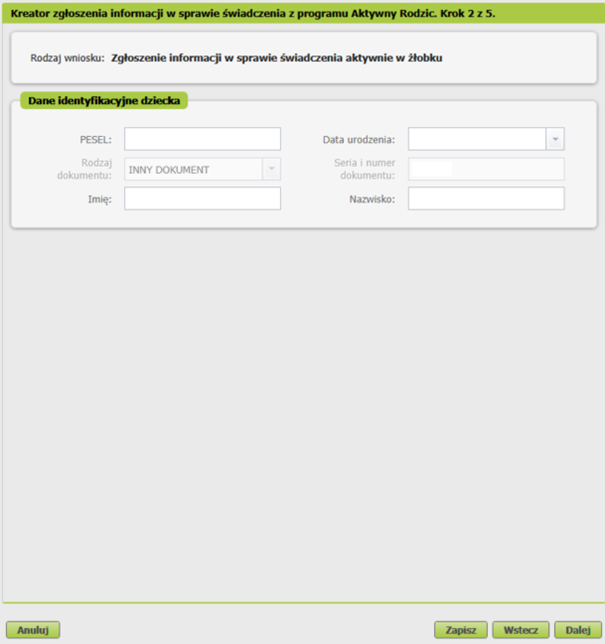
Task: Click the Rodzaj wniosku request type text
Action: click(x=276, y=58)
